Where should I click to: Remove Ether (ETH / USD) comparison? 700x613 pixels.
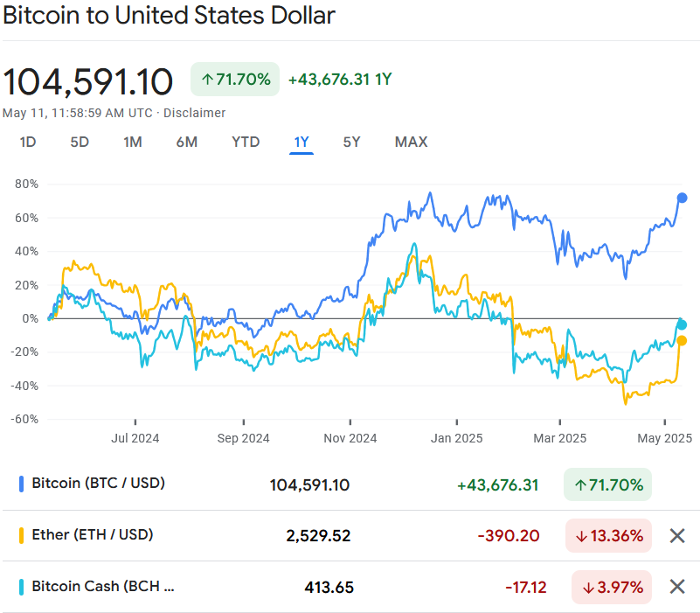(x=677, y=535)
